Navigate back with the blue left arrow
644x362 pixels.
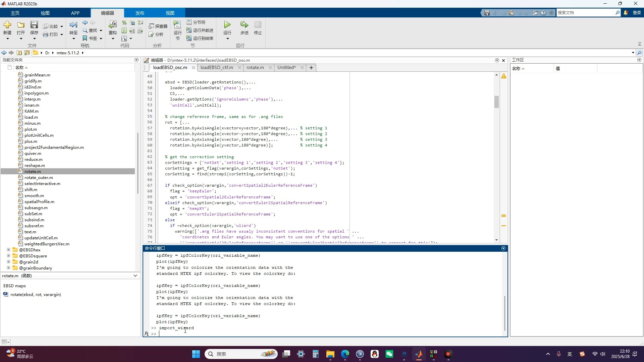[x=85, y=22]
